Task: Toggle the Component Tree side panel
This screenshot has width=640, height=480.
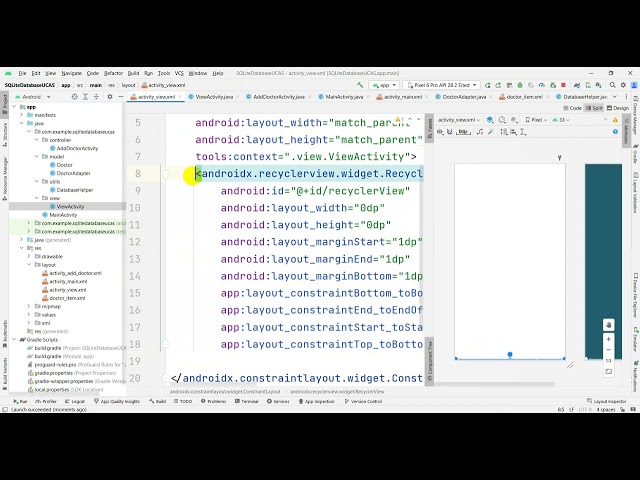Action: pyautogui.click(x=429, y=362)
